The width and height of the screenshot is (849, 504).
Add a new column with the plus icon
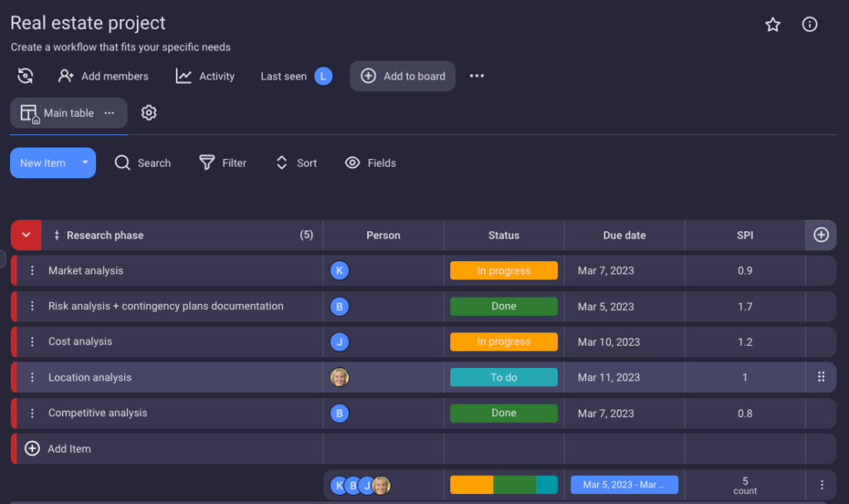pyautogui.click(x=820, y=235)
